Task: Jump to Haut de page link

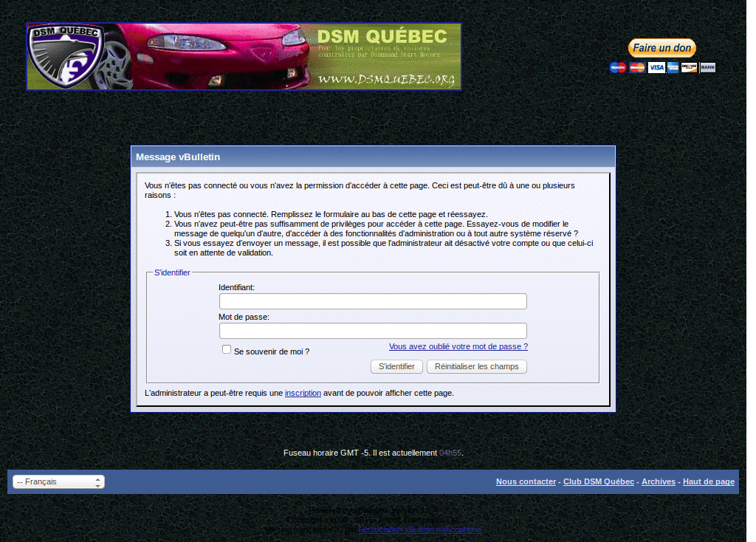Action: click(x=708, y=481)
